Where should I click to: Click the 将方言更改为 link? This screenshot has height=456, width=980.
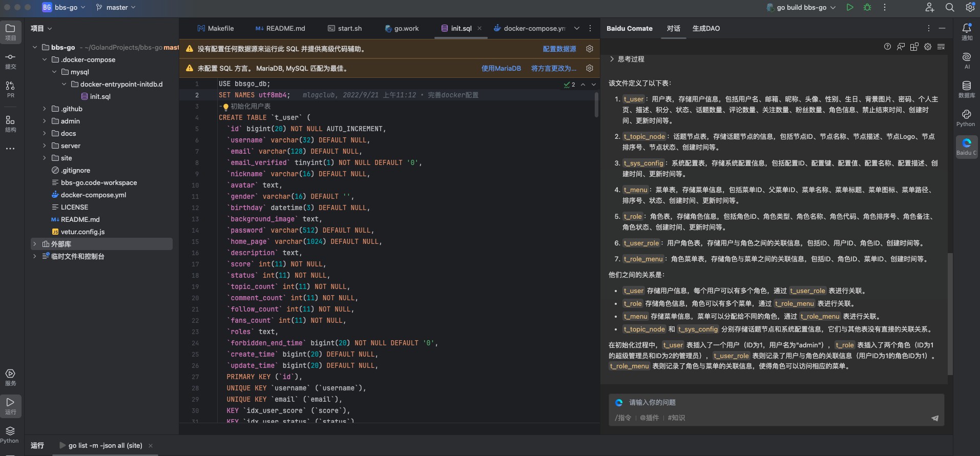tap(554, 68)
